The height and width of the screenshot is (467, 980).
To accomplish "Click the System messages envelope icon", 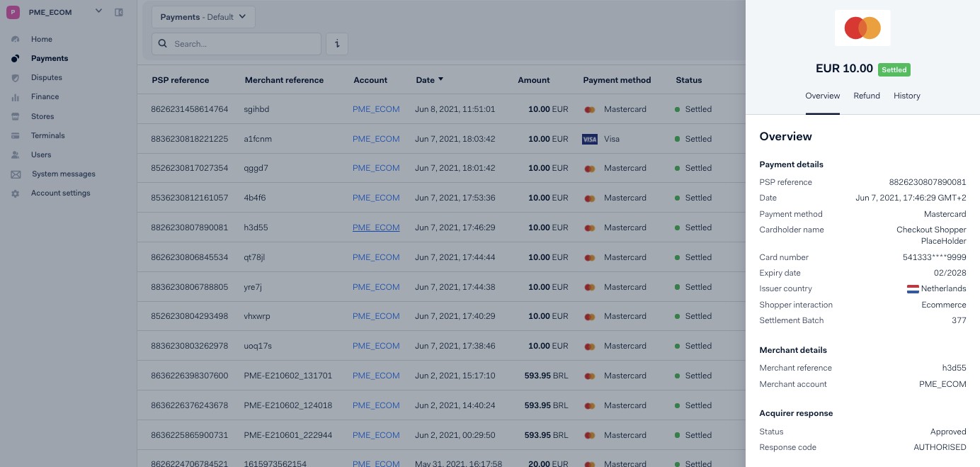I will click(16, 174).
